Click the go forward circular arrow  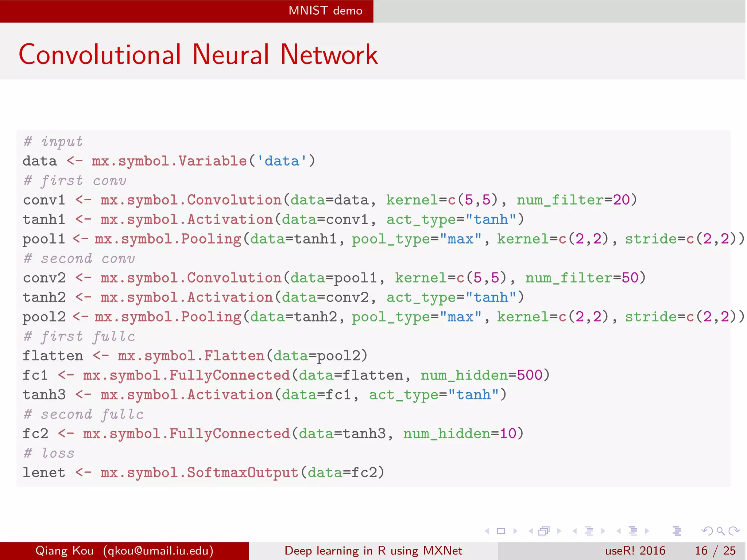point(734,531)
